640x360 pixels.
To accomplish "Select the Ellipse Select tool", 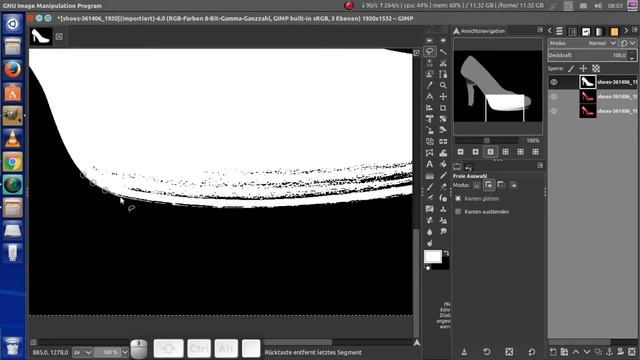I will [443, 40].
